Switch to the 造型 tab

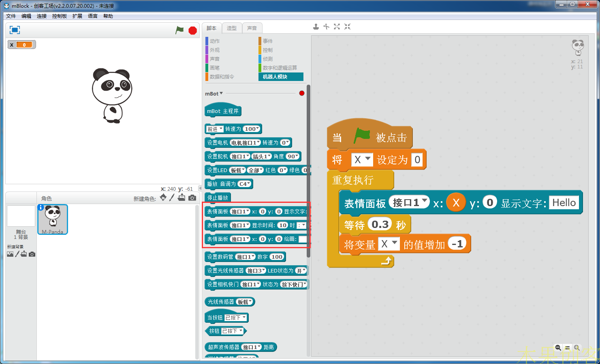click(231, 28)
